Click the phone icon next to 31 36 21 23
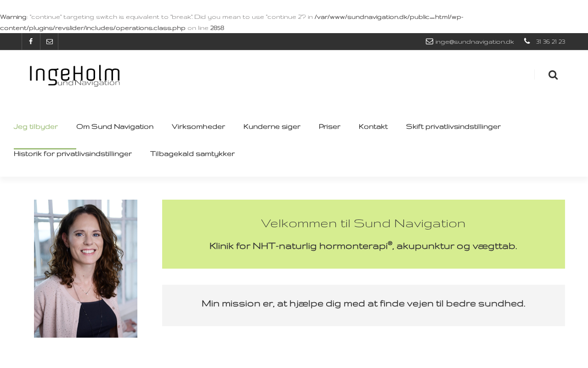 (x=527, y=41)
